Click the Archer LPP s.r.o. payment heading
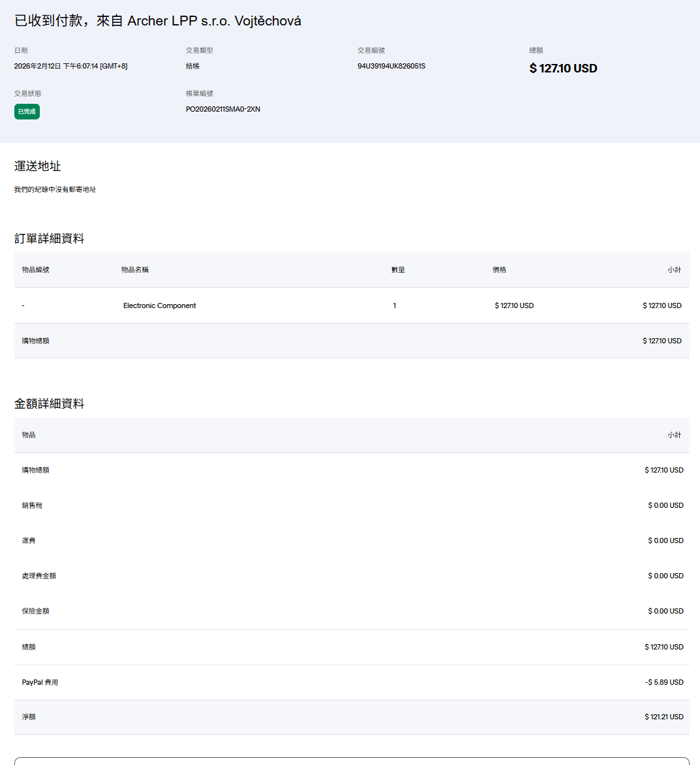The width and height of the screenshot is (700, 765). [x=158, y=21]
